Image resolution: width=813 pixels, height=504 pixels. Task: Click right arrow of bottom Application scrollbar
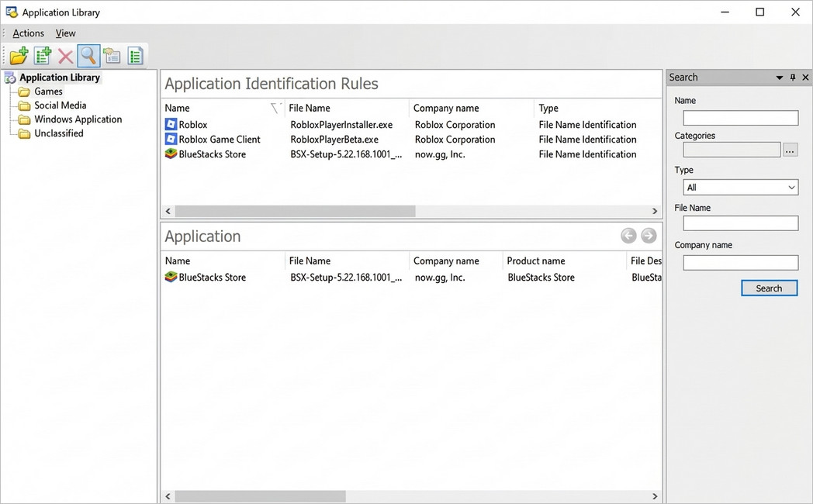point(655,496)
